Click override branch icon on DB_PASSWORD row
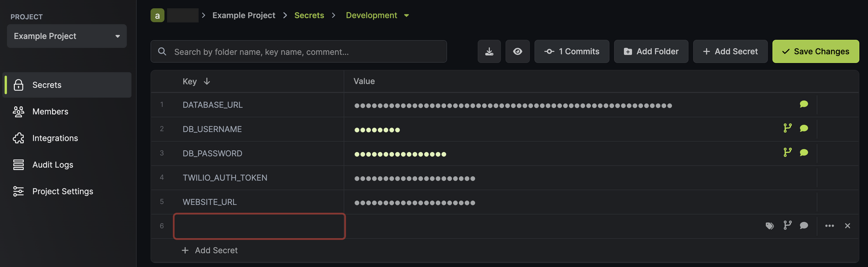Screen dimensions: 868x267 787,153
